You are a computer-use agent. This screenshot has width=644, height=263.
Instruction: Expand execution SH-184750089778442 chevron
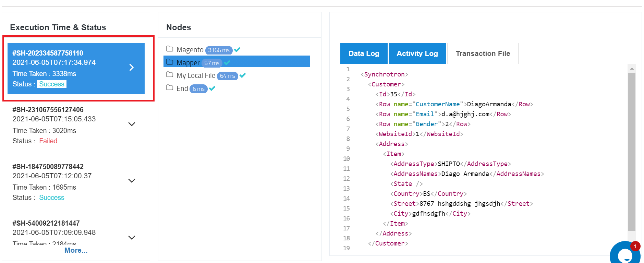[x=132, y=181]
